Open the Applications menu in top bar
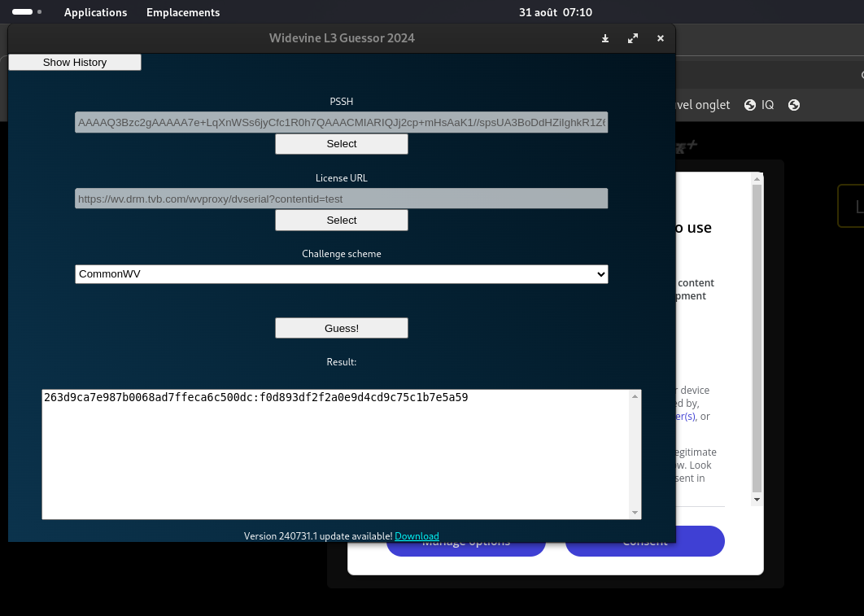 tap(95, 12)
